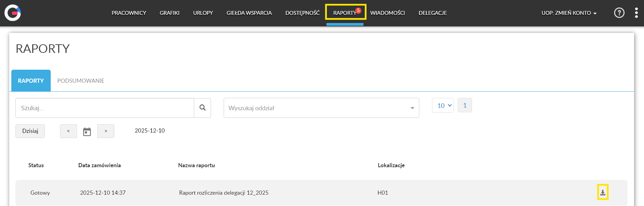Expand the UOP: Zmień konto menu
The width and height of the screenshot is (644, 206).
coord(569,13)
